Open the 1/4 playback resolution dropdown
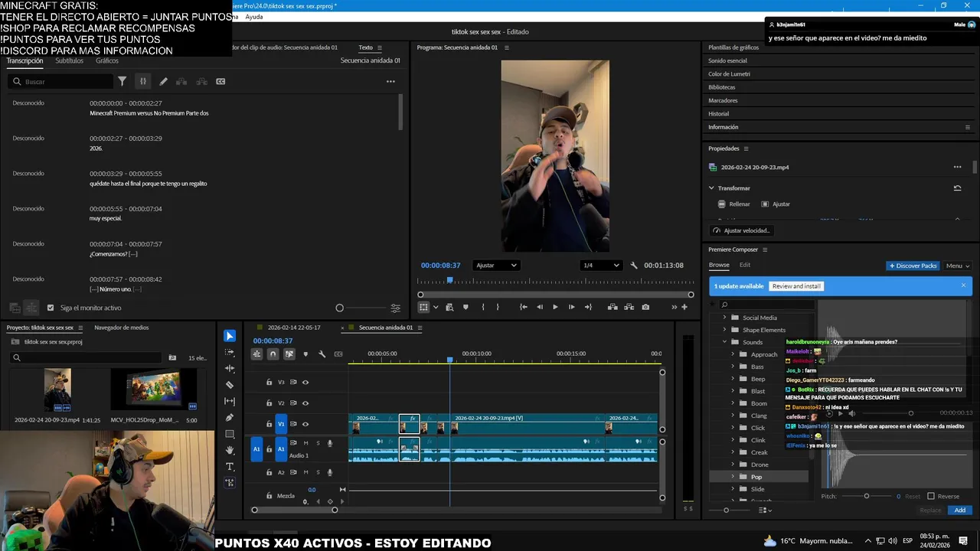The height and width of the screenshot is (551, 980). coord(600,266)
